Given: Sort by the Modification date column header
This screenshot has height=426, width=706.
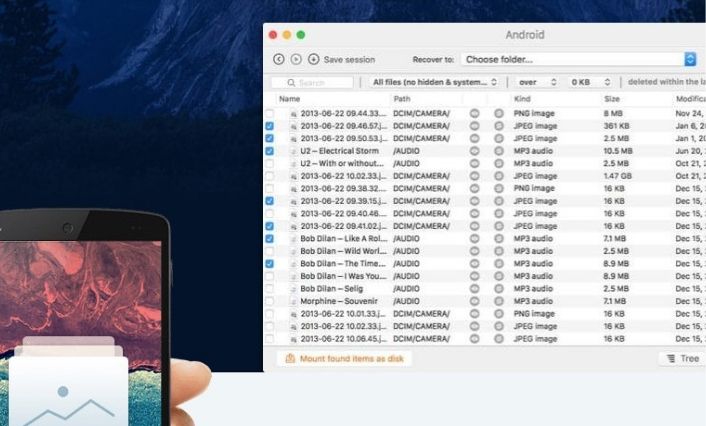Looking at the screenshot, I should point(691,99).
